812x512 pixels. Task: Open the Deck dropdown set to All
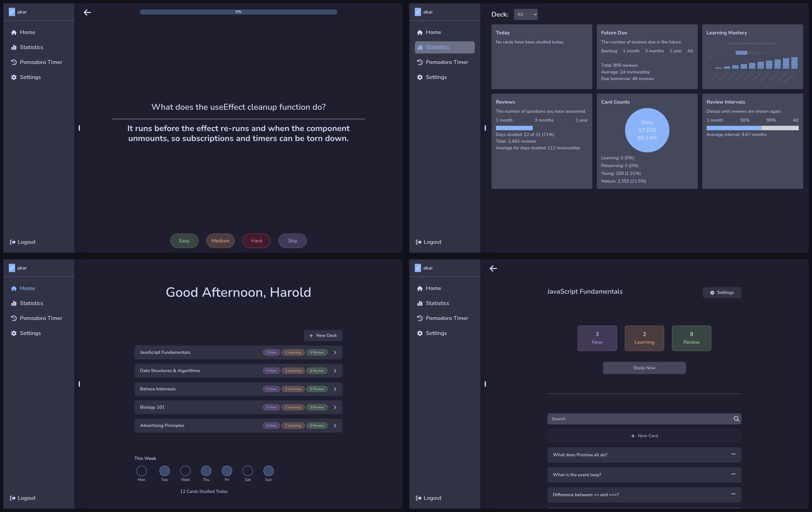(526, 15)
